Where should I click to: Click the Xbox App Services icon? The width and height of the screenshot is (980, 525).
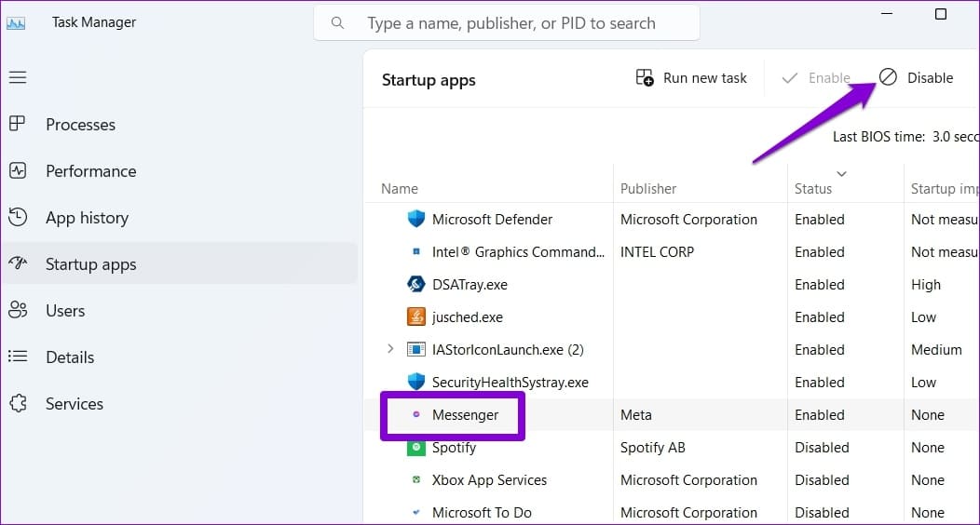pyautogui.click(x=416, y=479)
